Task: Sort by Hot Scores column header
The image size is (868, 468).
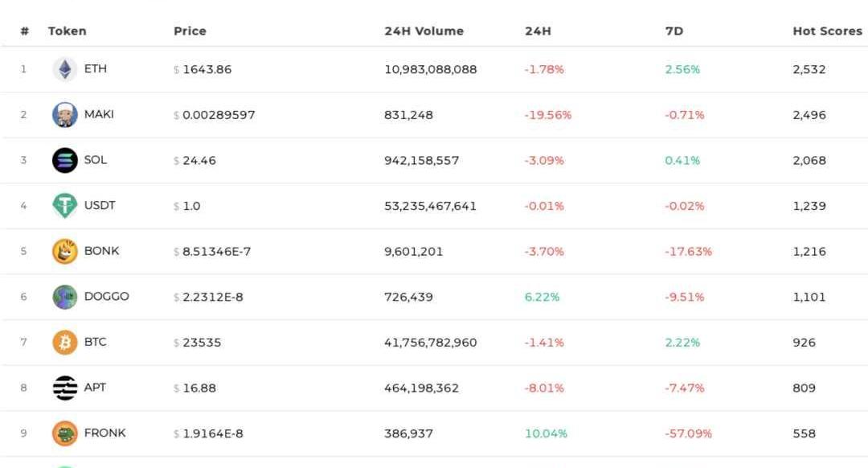Action: click(827, 31)
